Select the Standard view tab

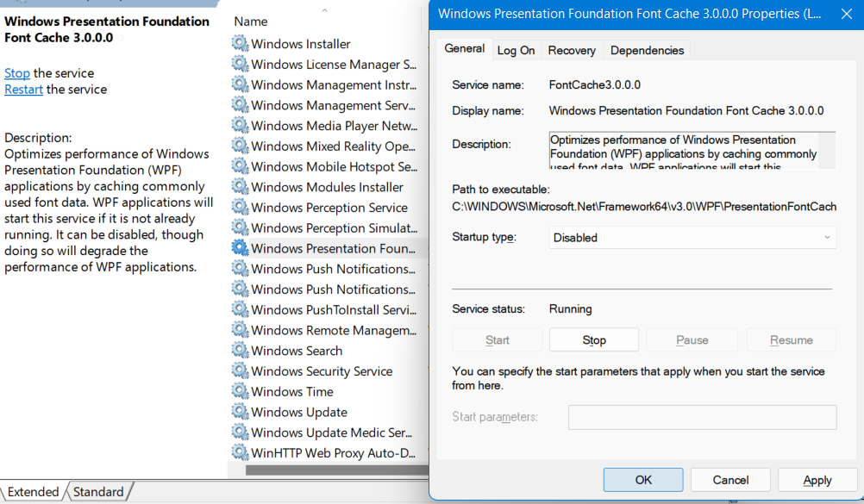98,492
